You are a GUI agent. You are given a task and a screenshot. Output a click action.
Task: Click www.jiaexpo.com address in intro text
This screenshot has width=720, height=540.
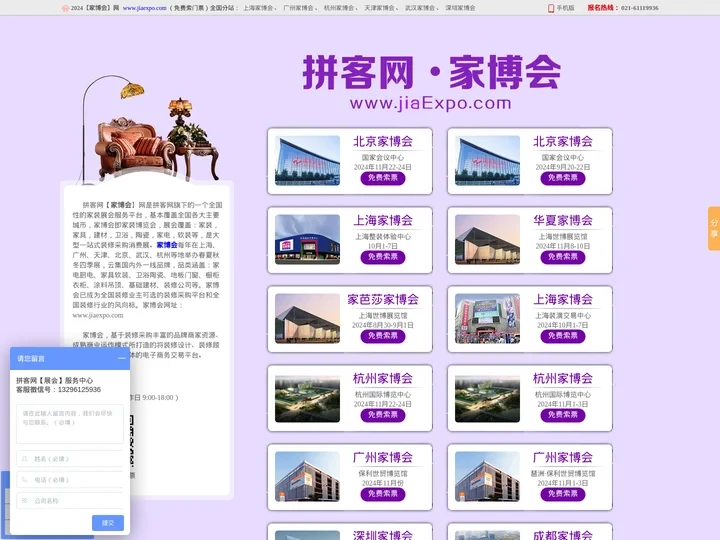[98, 315]
